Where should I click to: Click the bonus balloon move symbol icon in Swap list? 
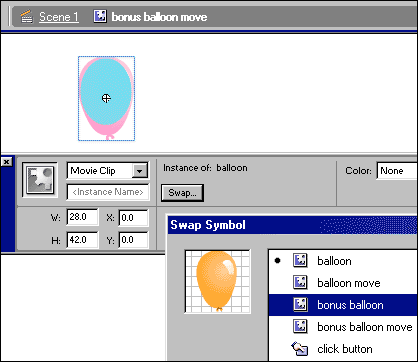(300, 326)
